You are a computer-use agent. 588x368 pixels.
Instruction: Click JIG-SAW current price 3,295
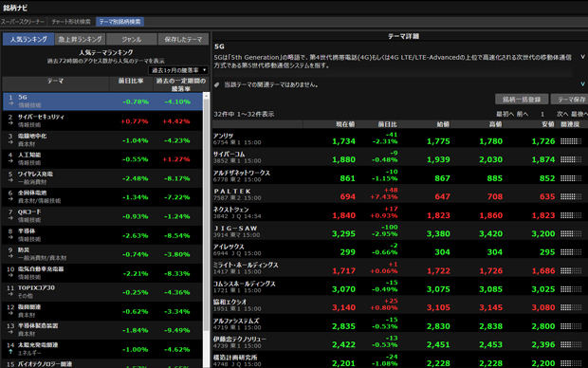tap(343, 233)
